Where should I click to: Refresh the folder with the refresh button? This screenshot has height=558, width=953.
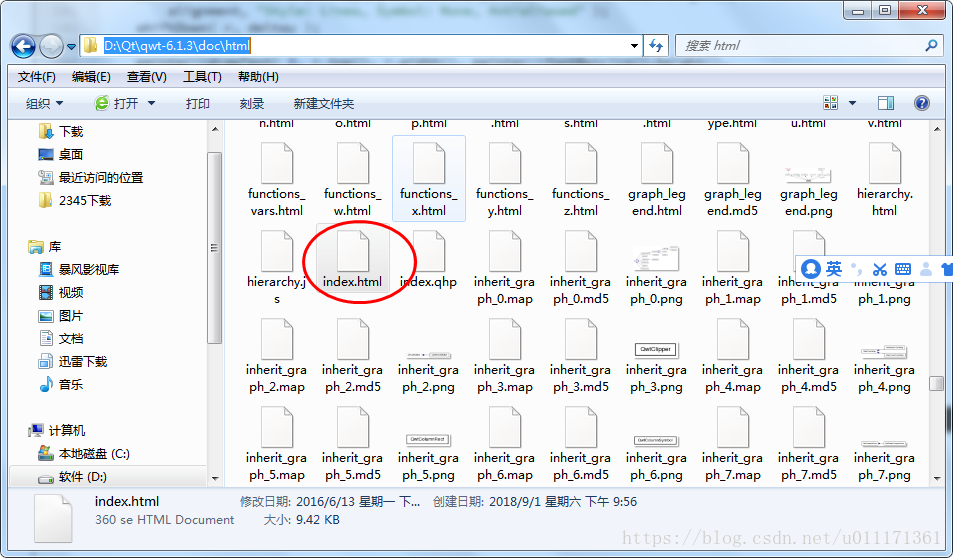click(656, 46)
